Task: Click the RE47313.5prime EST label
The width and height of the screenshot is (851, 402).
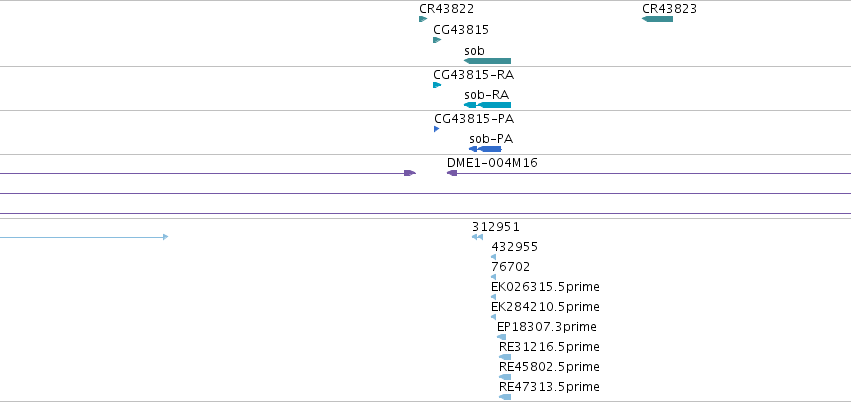Action: [x=549, y=387]
